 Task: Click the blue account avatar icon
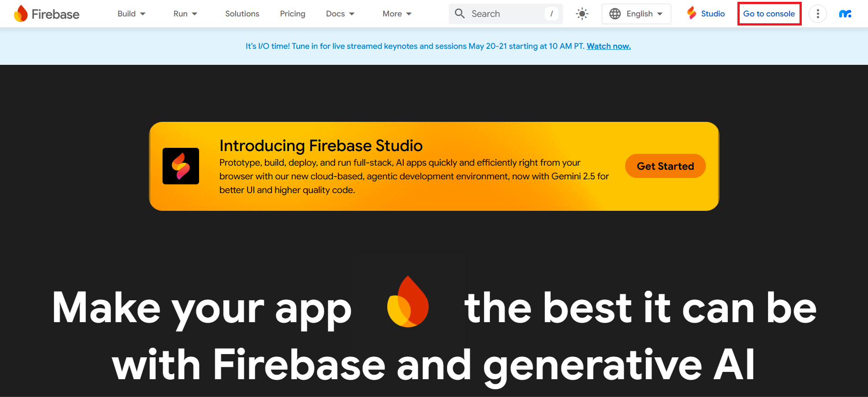click(845, 14)
